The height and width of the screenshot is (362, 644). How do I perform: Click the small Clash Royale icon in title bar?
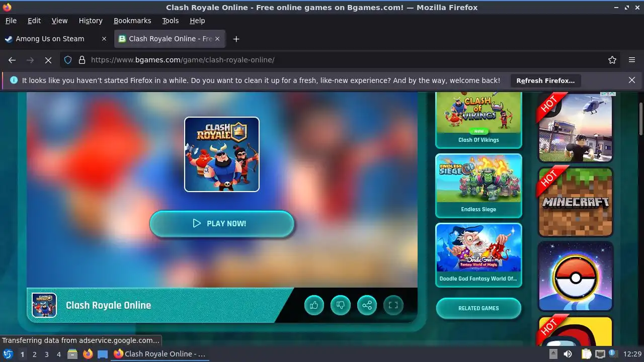coord(44,305)
